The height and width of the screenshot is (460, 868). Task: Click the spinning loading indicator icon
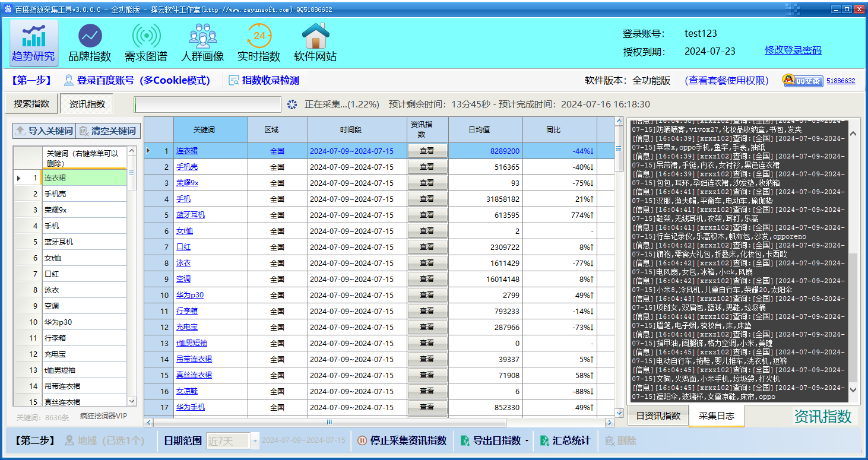pyautogui.click(x=292, y=104)
